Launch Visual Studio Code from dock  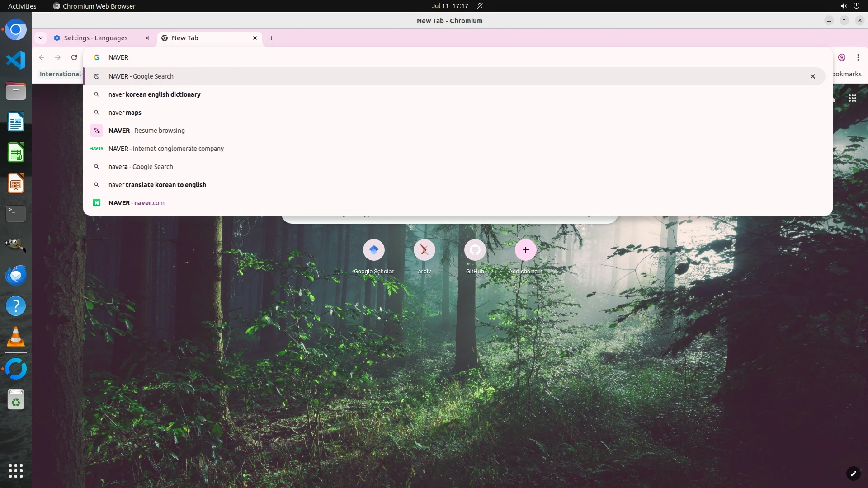[x=16, y=60]
